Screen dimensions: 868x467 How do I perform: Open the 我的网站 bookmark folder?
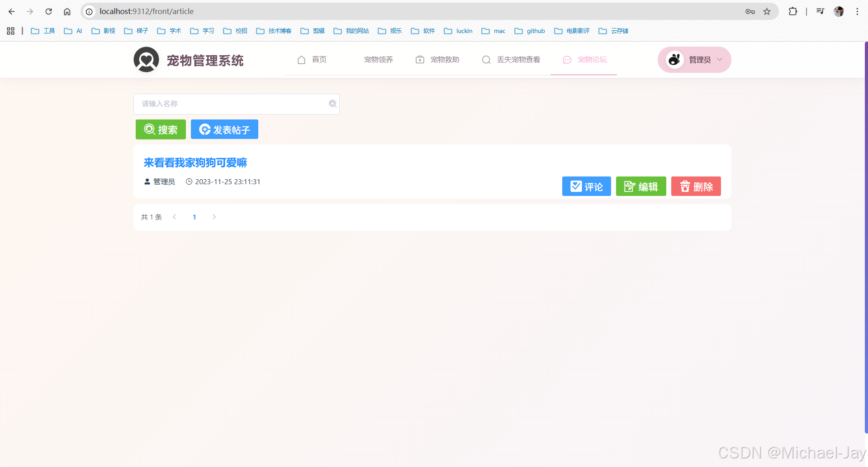coord(351,31)
